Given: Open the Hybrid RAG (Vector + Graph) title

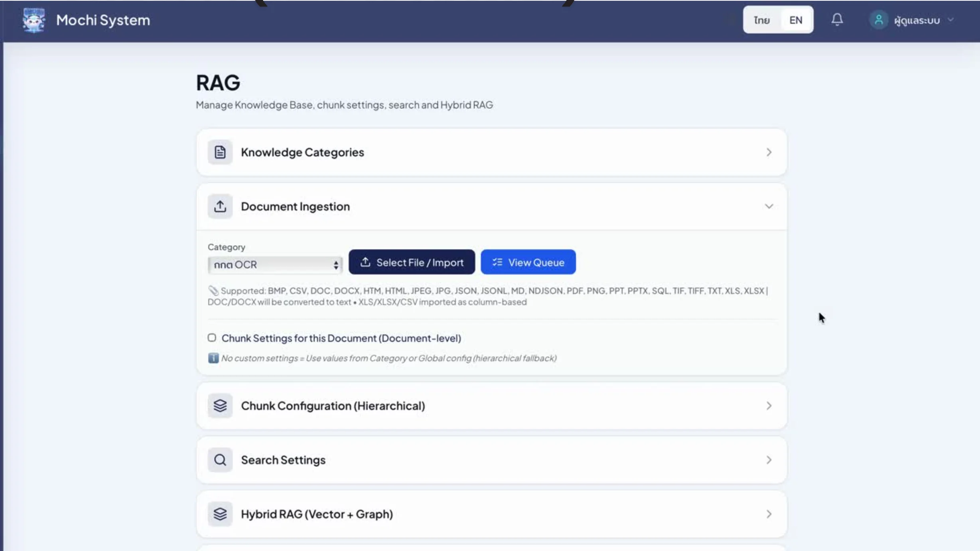Looking at the screenshot, I should (317, 514).
